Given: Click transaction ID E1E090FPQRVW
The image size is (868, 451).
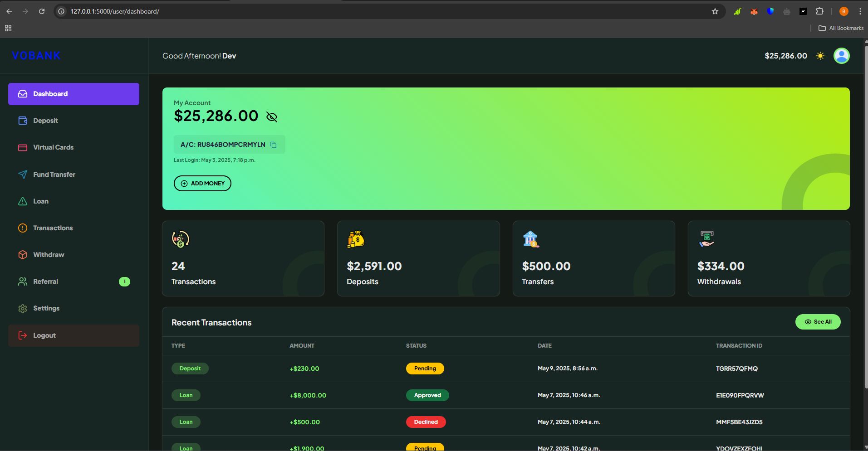Looking at the screenshot, I should click(740, 395).
